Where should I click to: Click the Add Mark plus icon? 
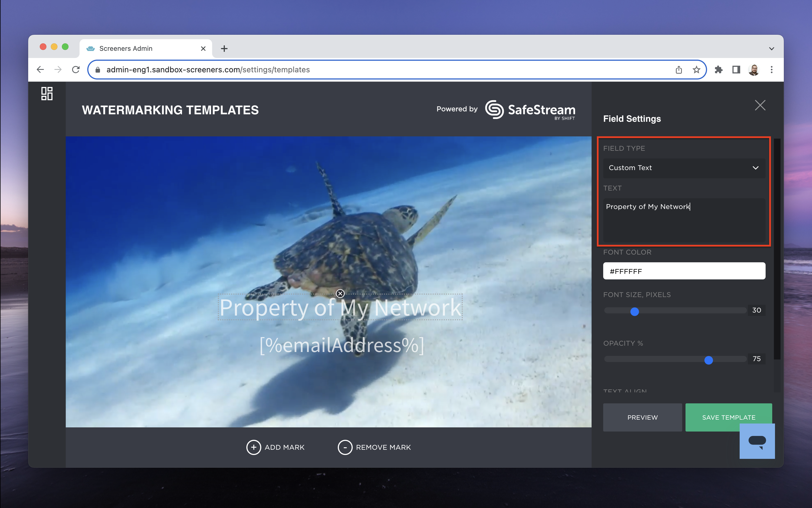254,447
